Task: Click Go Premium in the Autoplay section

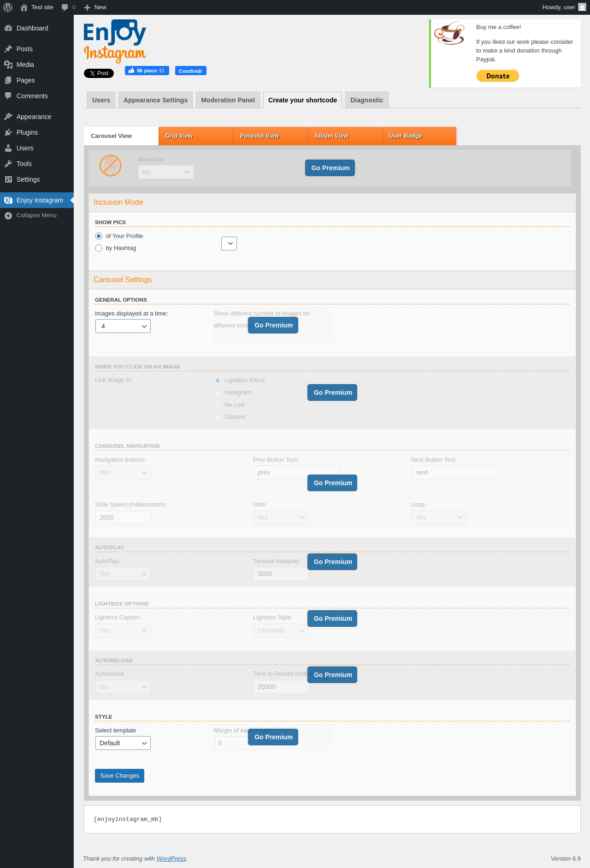Action: click(x=332, y=562)
